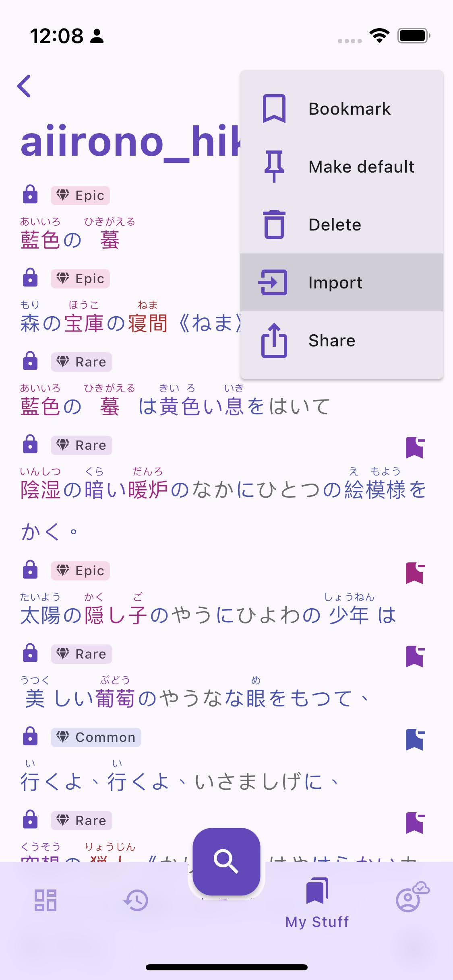Open the dashboard grid tab icon

pyautogui.click(x=45, y=900)
